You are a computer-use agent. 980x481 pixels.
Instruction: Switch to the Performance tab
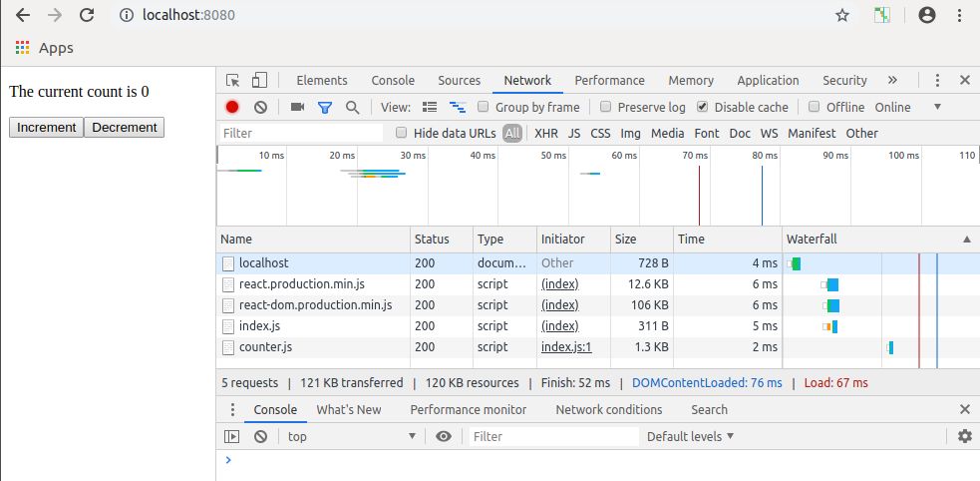(609, 81)
